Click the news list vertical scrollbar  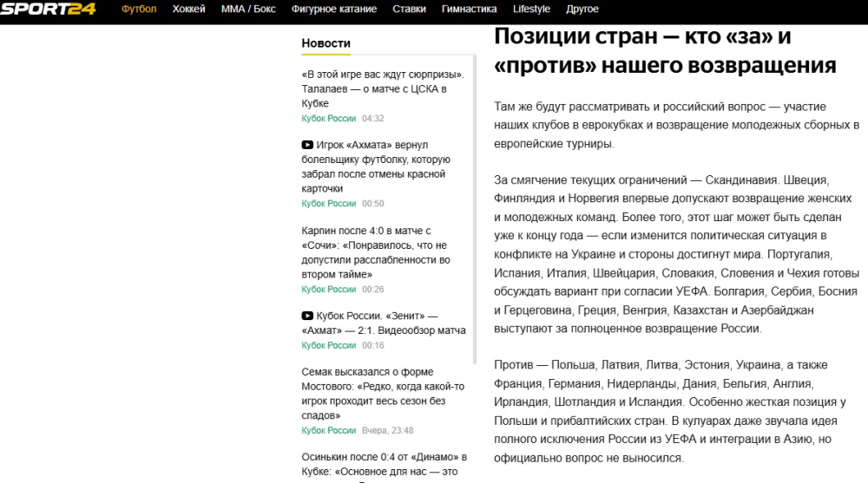[x=474, y=217]
